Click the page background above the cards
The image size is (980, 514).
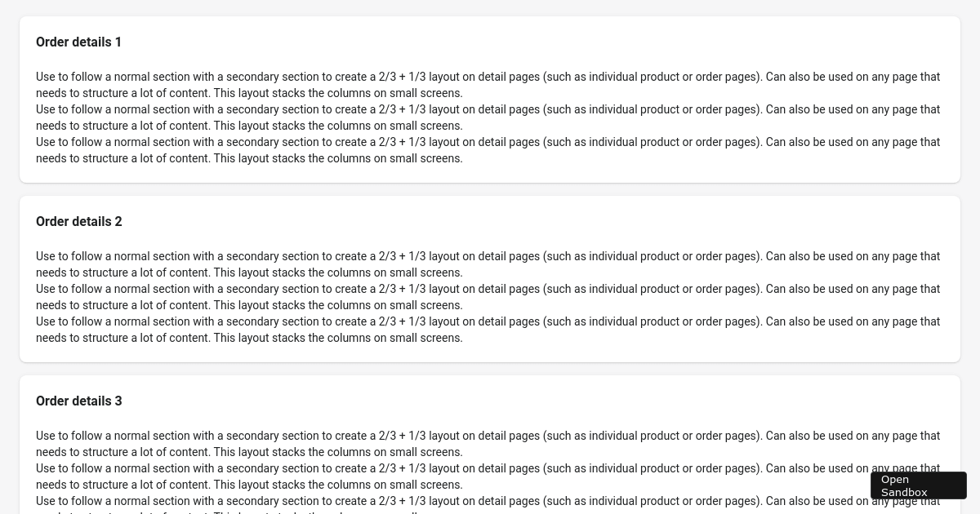[x=490, y=7]
